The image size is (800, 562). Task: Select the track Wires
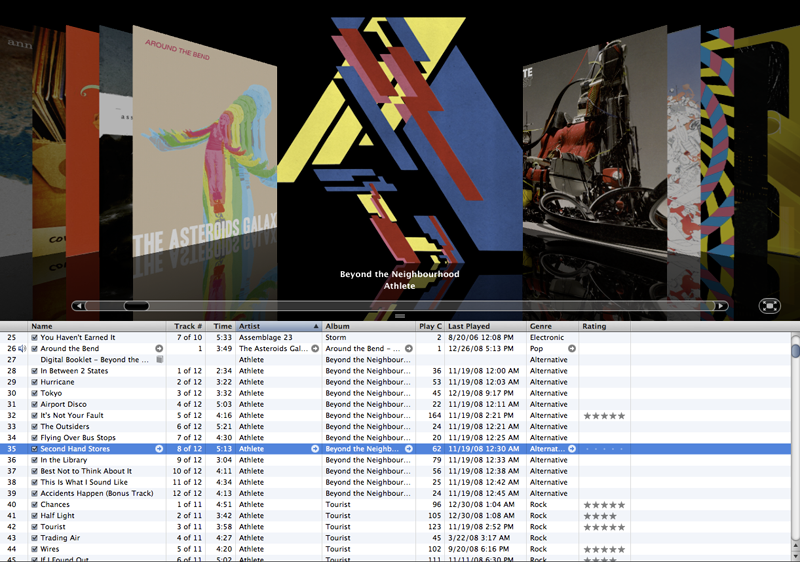pos(49,549)
